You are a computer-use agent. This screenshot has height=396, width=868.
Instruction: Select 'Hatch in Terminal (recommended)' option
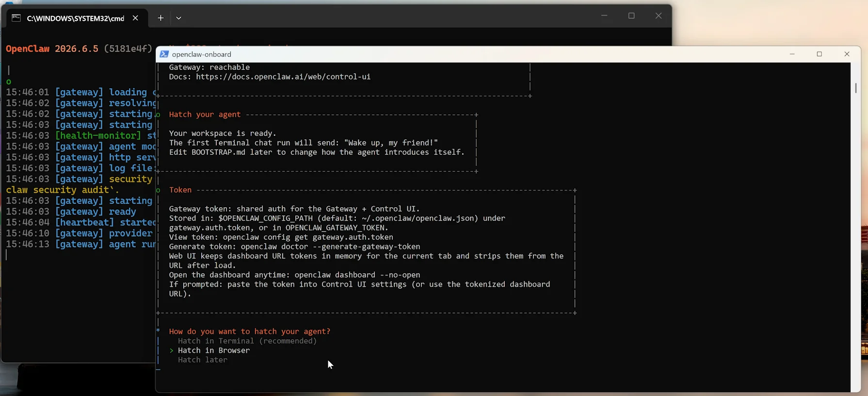247,341
